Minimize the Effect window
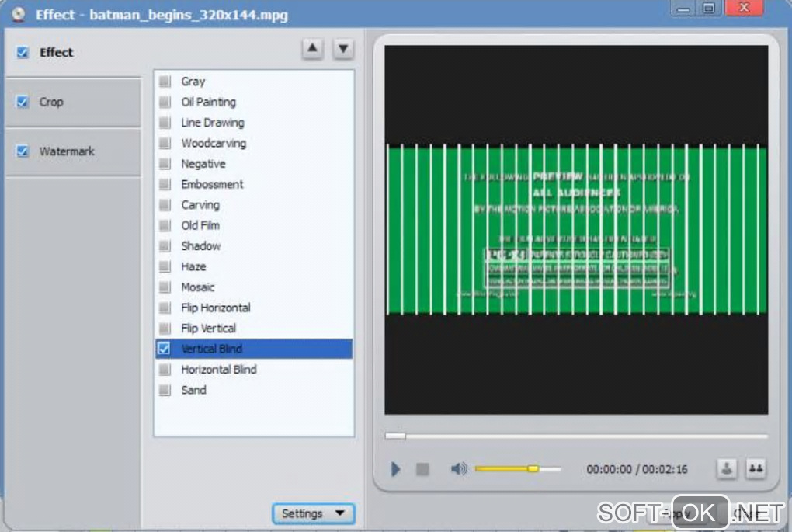The width and height of the screenshot is (792, 532). point(683,8)
